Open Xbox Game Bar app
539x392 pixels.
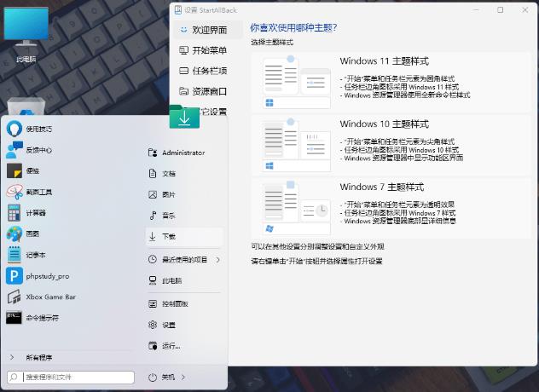click(41, 297)
